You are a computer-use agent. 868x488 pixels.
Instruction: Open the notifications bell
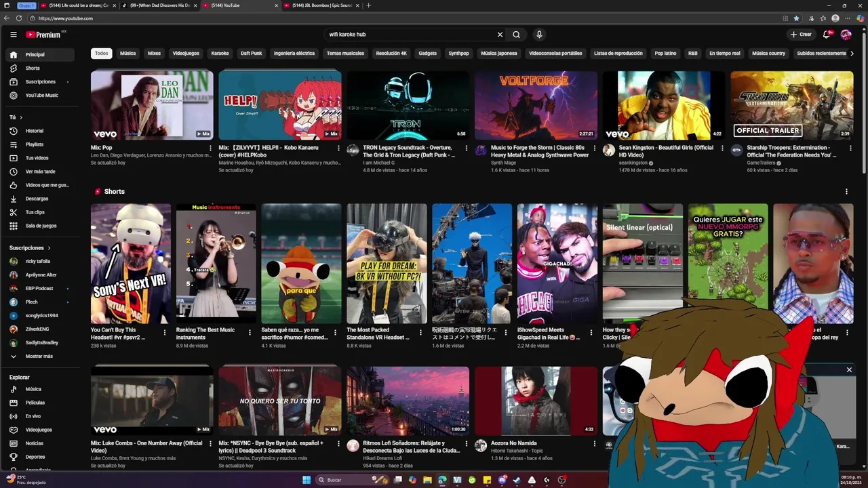click(x=827, y=35)
